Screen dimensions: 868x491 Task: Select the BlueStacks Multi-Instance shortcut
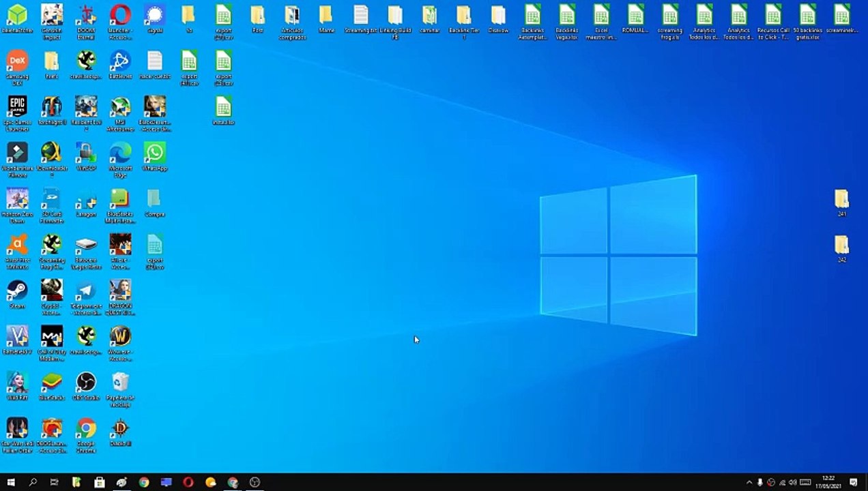click(x=121, y=205)
